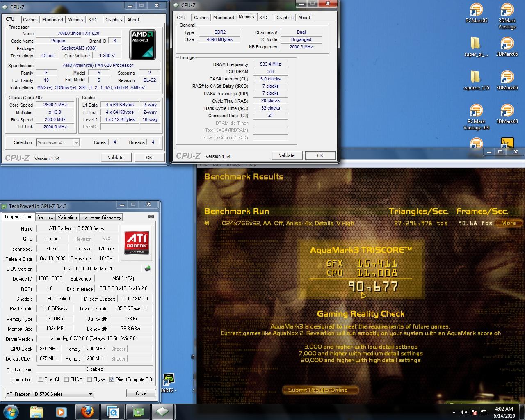Open the 3DMark05 desktop shortcut
The height and width of the screenshot is (420, 525).
tap(507, 80)
